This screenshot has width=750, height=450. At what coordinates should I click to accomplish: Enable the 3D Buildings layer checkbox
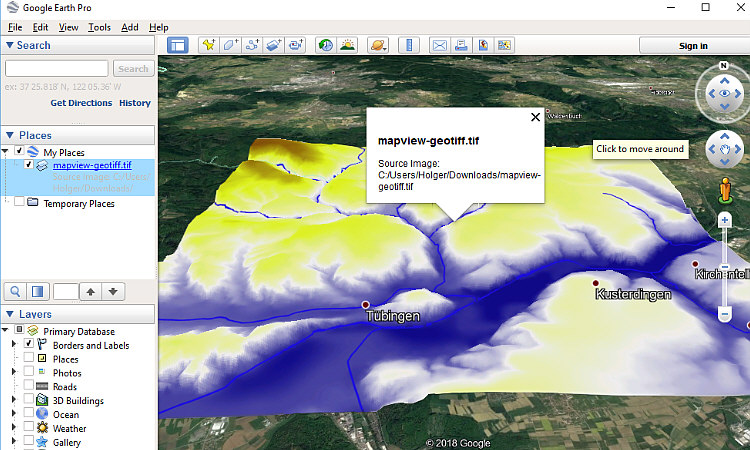(29, 399)
